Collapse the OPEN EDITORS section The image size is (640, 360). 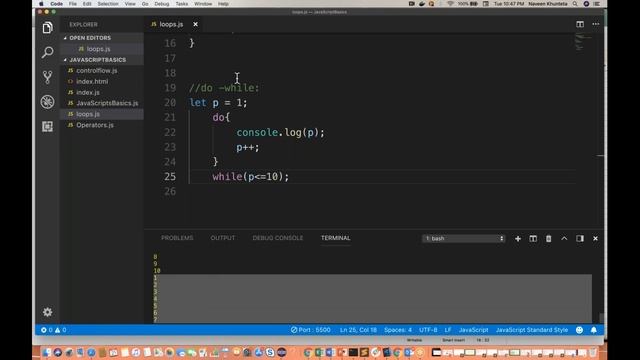click(x=90, y=38)
